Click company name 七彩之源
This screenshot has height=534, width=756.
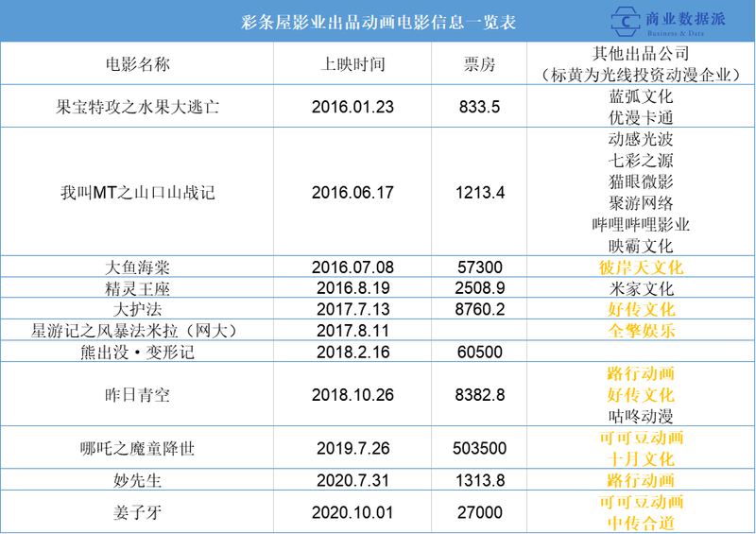(641, 160)
